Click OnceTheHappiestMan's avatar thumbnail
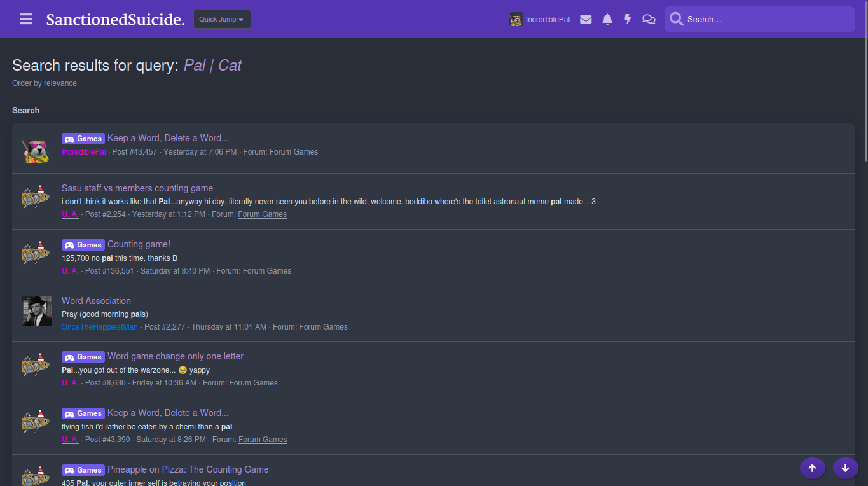Image resolution: width=868 pixels, height=486 pixels. 37,311
